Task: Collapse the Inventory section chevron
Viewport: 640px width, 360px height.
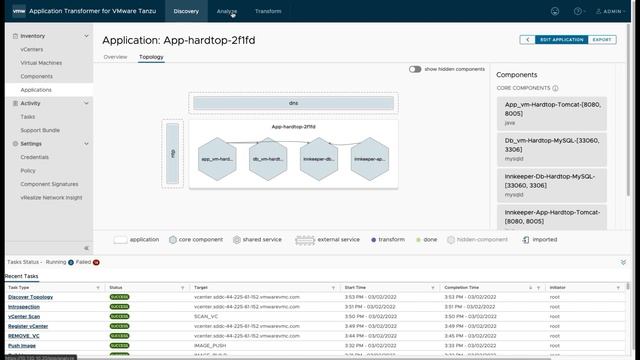Action: [x=86, y=36]
